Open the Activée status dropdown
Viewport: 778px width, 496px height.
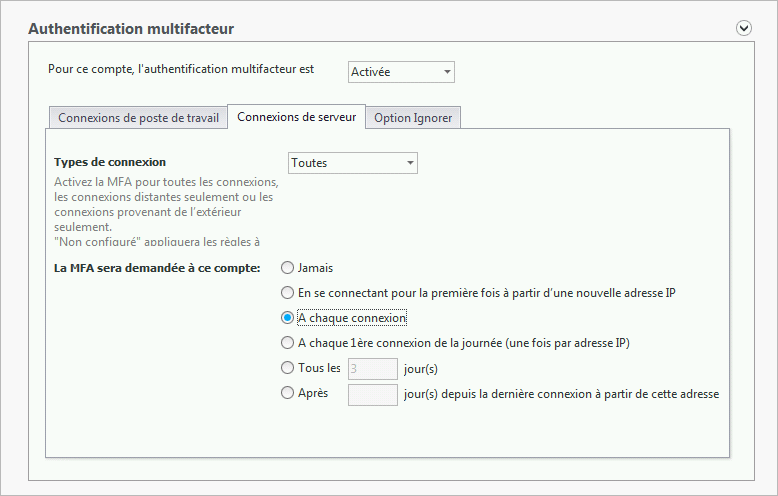pyautogui.click(x=401, y=72)
